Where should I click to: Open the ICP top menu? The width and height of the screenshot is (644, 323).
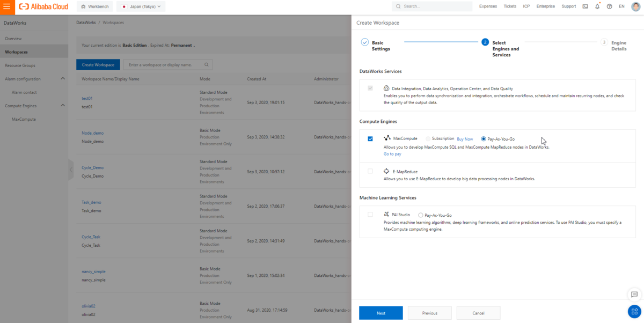(x=526, y=6)
